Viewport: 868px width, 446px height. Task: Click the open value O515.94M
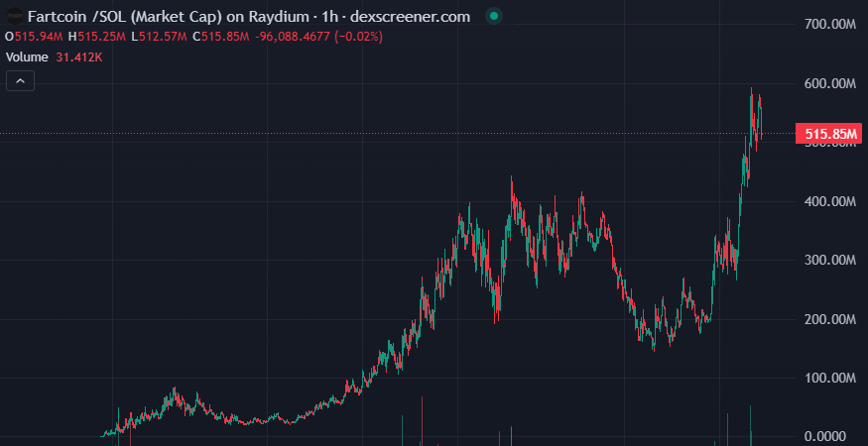click(33, 37)
